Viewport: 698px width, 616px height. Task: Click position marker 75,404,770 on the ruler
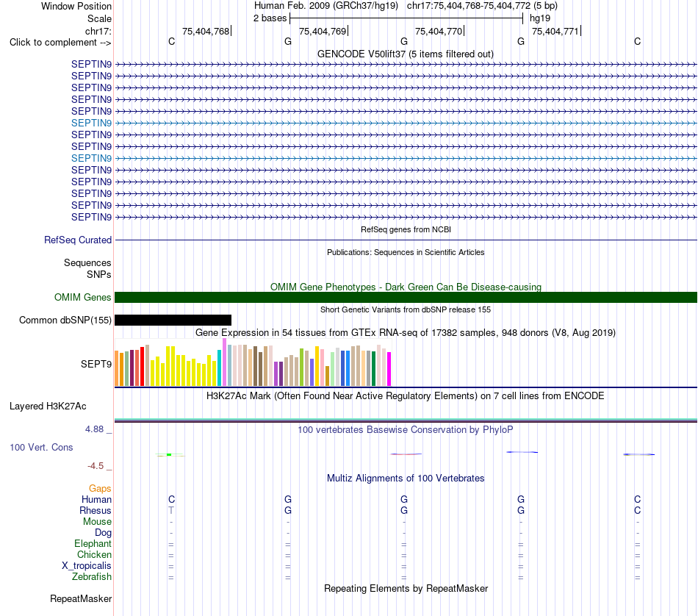click(x=439, y=31)
